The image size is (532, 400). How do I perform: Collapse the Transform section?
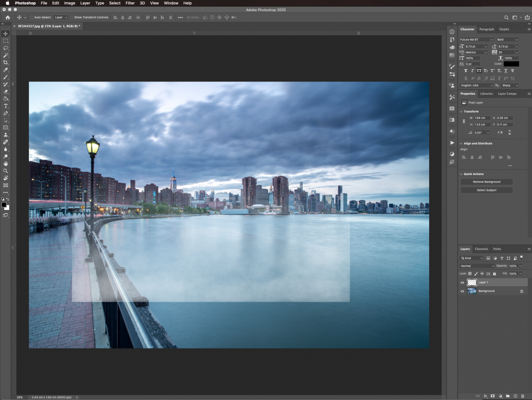(x=462, y=112)
